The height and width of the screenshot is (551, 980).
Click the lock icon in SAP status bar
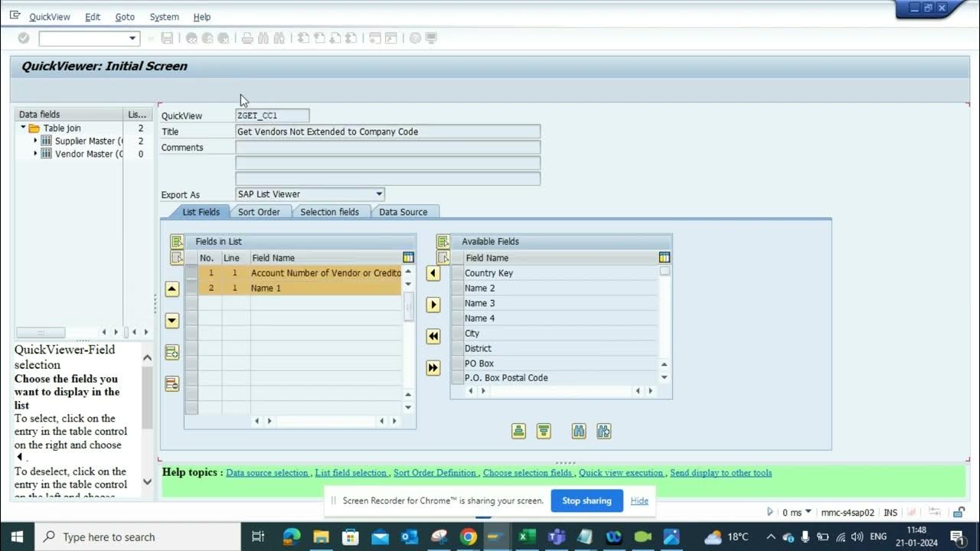(x=959, y=512)
